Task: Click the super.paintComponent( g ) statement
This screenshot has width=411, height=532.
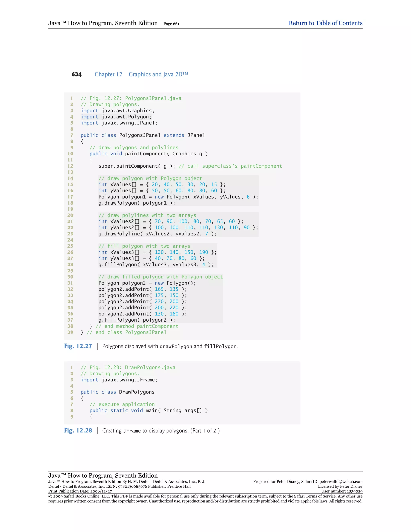Action: 137,166
